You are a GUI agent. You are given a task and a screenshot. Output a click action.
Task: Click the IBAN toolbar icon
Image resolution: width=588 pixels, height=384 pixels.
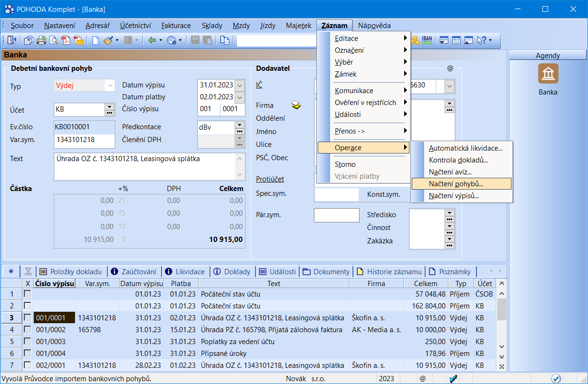[x=427, y=40]
